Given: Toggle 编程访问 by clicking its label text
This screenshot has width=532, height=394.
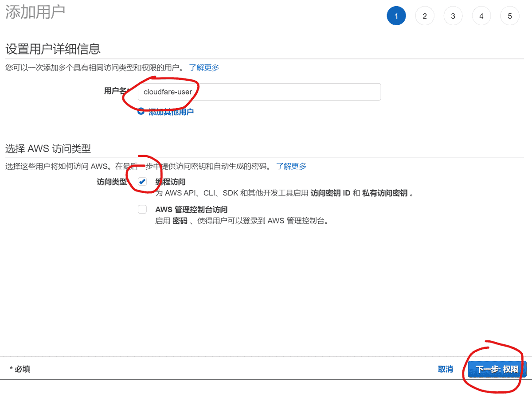Looking at the screenshot, I should click(171, 181).
